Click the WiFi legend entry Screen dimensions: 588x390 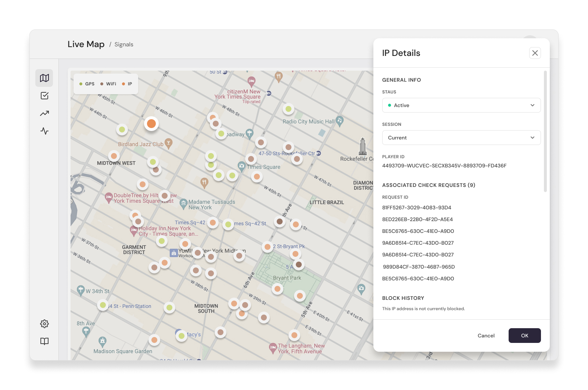click(x=108, y=84)
